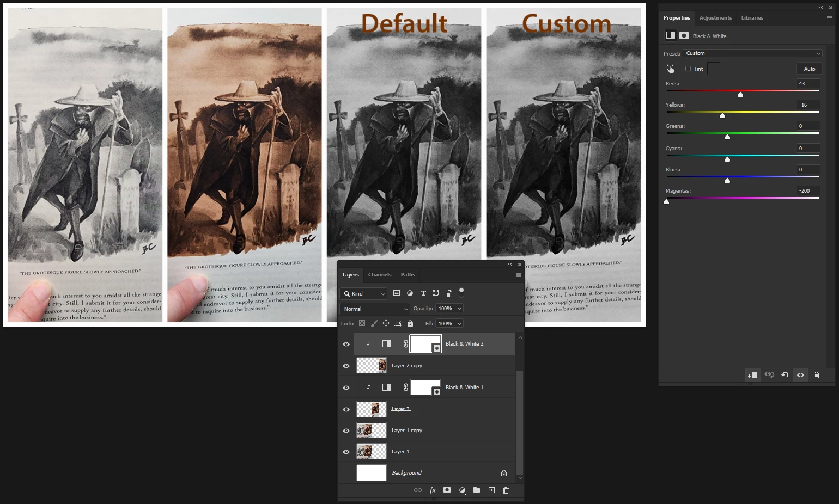Screen dimensions: 839x504
Task: Lock image pixels brush icon
Action: coord(374,323)
